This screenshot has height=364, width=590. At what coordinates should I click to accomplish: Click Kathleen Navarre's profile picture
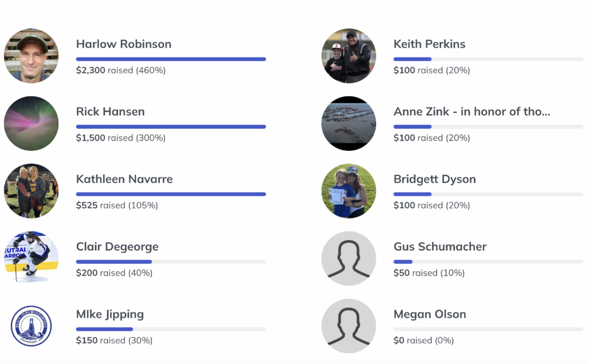point(31,191)
